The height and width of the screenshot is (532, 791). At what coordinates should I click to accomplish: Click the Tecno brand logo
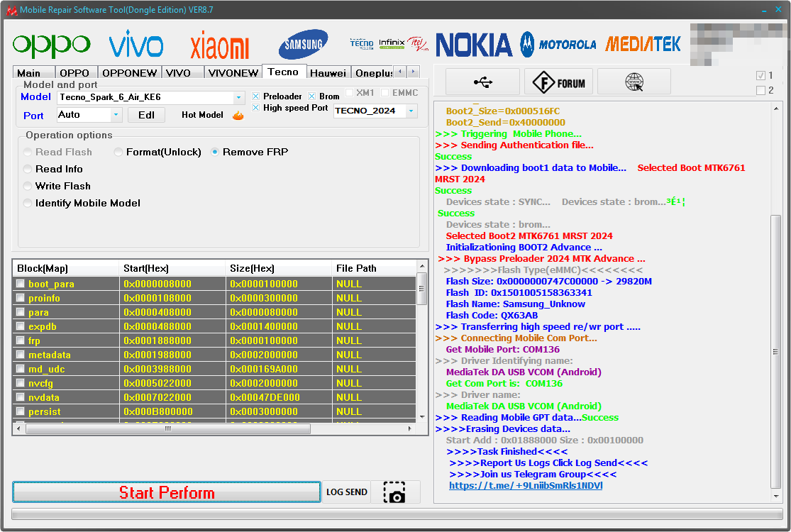362,44
